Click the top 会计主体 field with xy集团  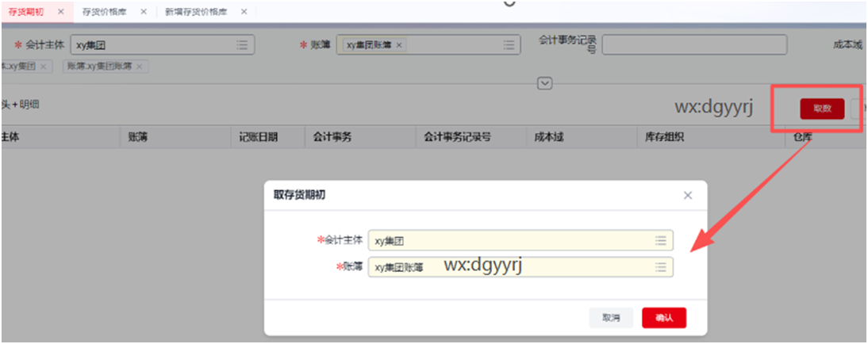click(163, 45)
